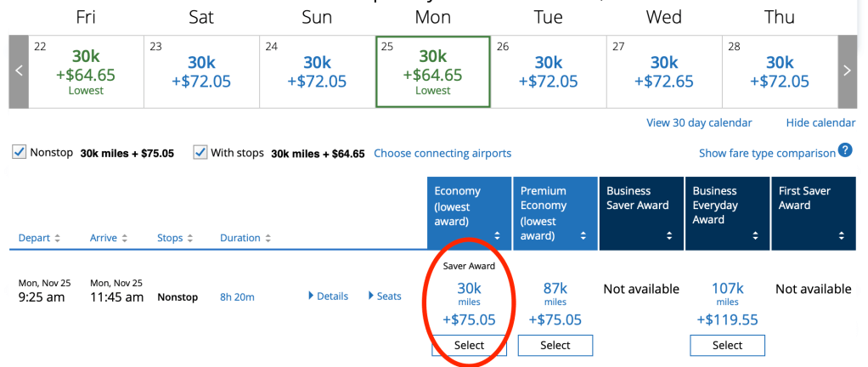Toggle the With stops checkbox
This screenshot has width=868, height=367.
pyautogui.click(x=200, y=153)
